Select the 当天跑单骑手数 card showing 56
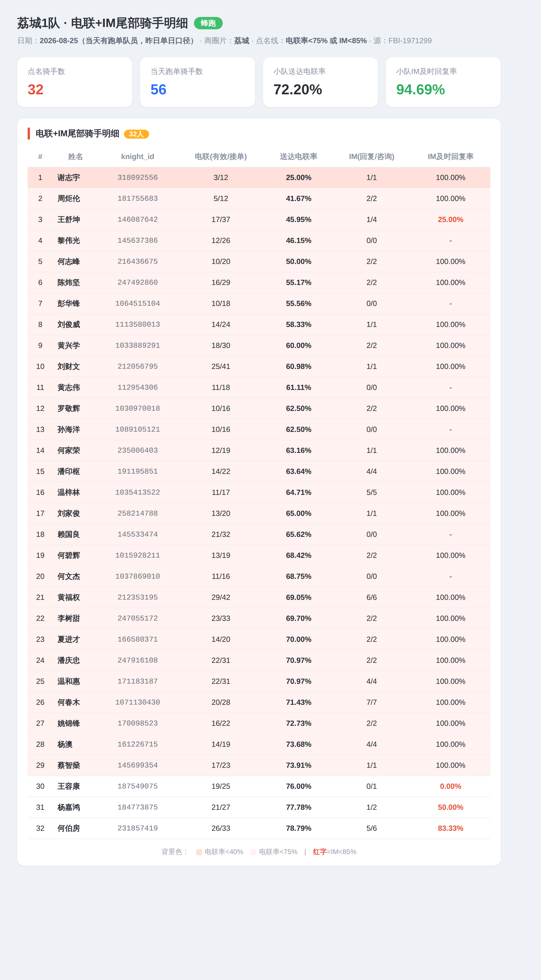The image size is (541, 980). [198, 82]
